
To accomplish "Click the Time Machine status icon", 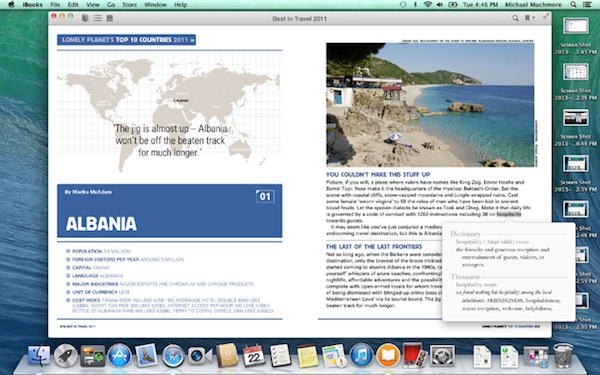I will point(403,5).
